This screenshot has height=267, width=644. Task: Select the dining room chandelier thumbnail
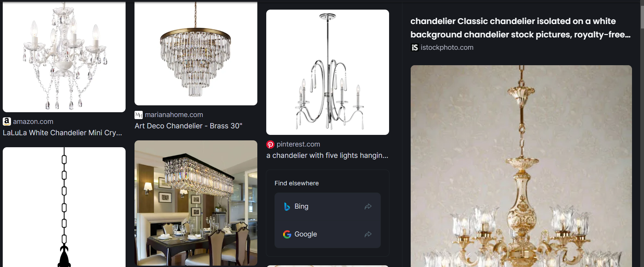(196, 203)
